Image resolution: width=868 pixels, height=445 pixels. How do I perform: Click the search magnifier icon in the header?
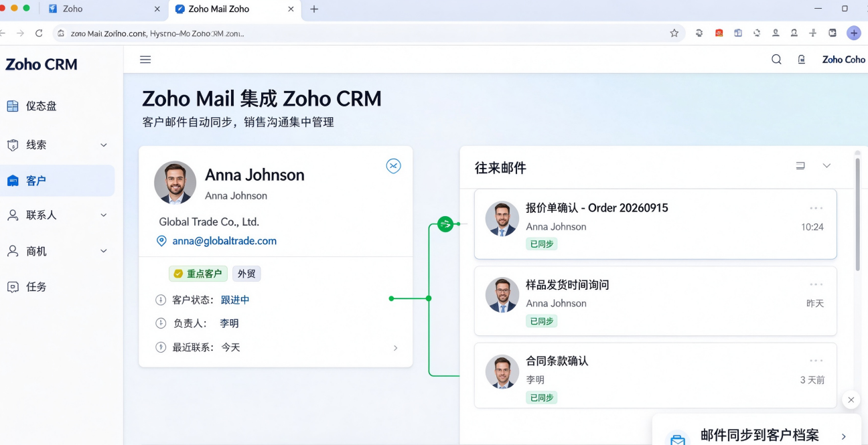[x=776, y=60]
